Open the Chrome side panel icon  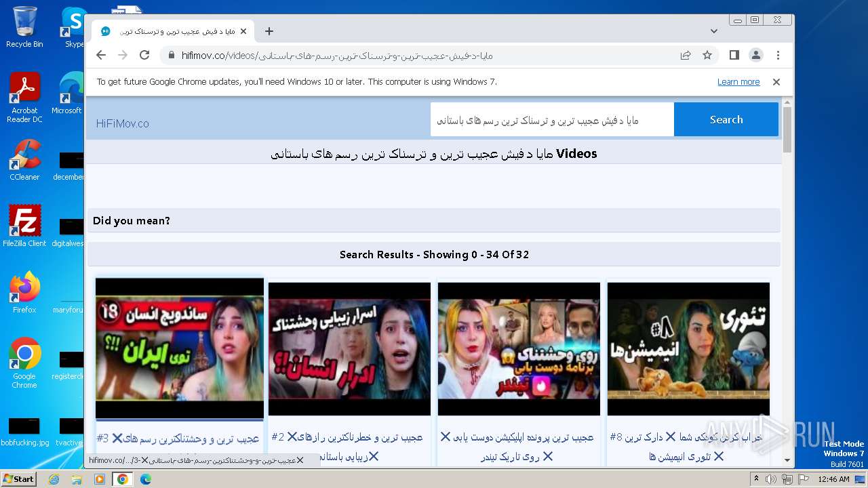[734, 56]
